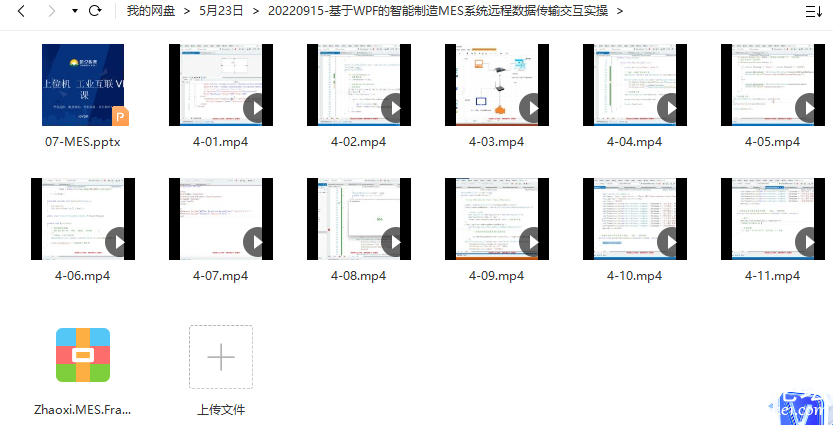Select the 4-06.mp4 video thumbnail

(x=83, y=219)
